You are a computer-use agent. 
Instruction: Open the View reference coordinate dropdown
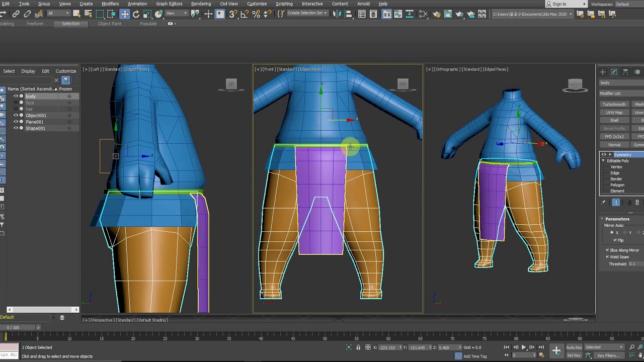pos(177,14)
